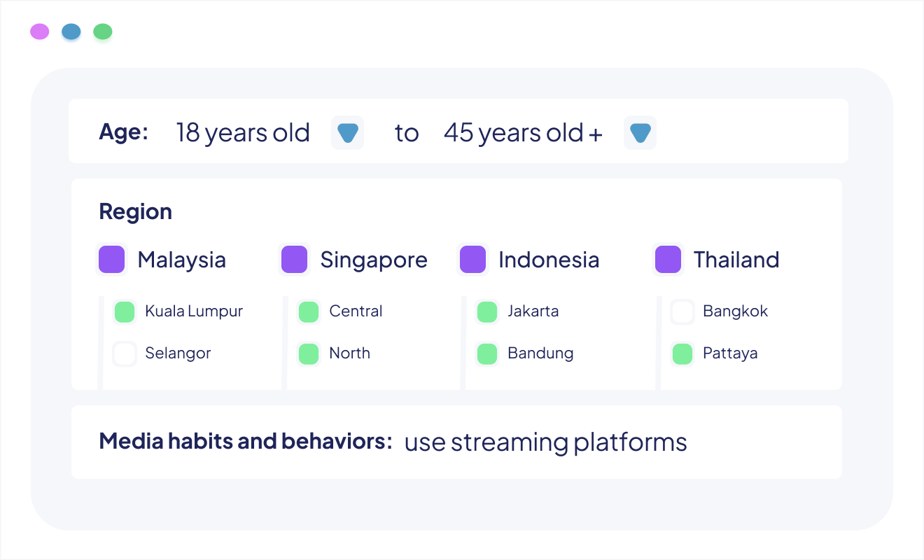Click the pink window dot
The width and height of the screenshot is (924, 560).
[x=40, y=31]
